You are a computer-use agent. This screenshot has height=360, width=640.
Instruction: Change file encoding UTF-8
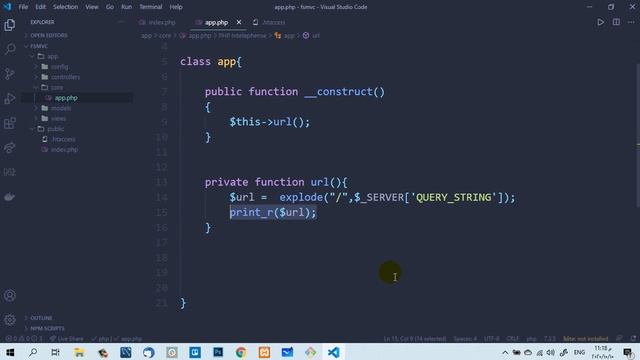(x=491, y=339)
